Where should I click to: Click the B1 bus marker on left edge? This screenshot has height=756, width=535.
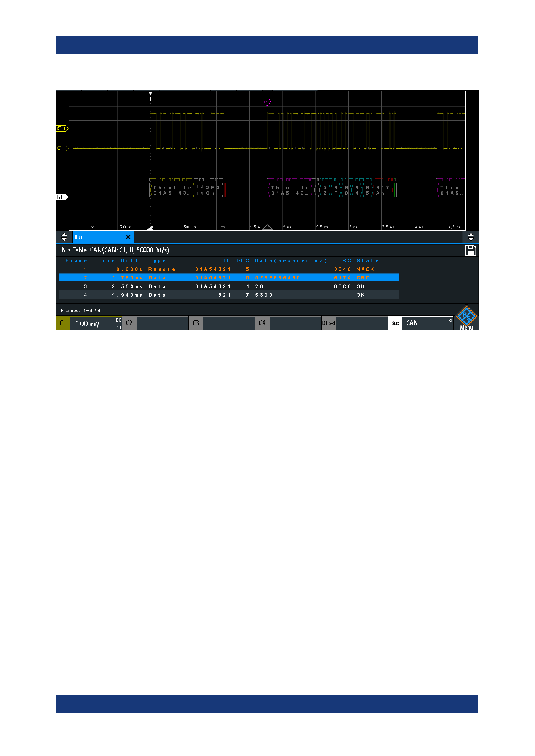pos(62,197)
